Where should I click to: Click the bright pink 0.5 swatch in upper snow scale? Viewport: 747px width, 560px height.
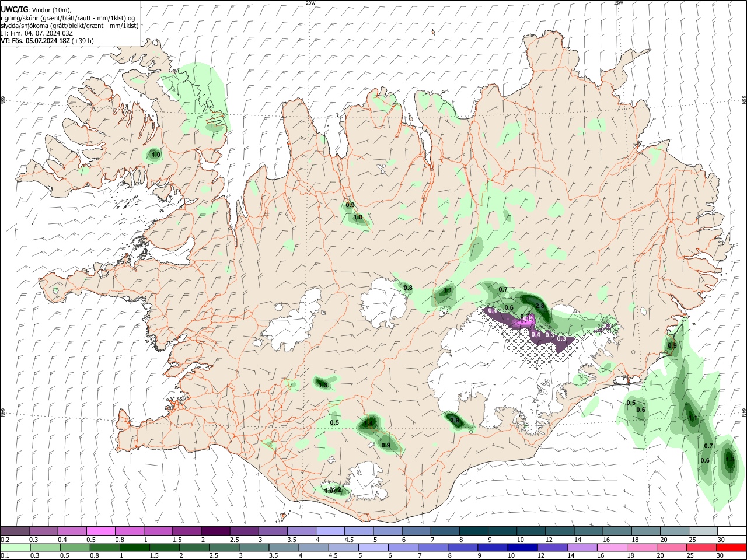[100, 531]
